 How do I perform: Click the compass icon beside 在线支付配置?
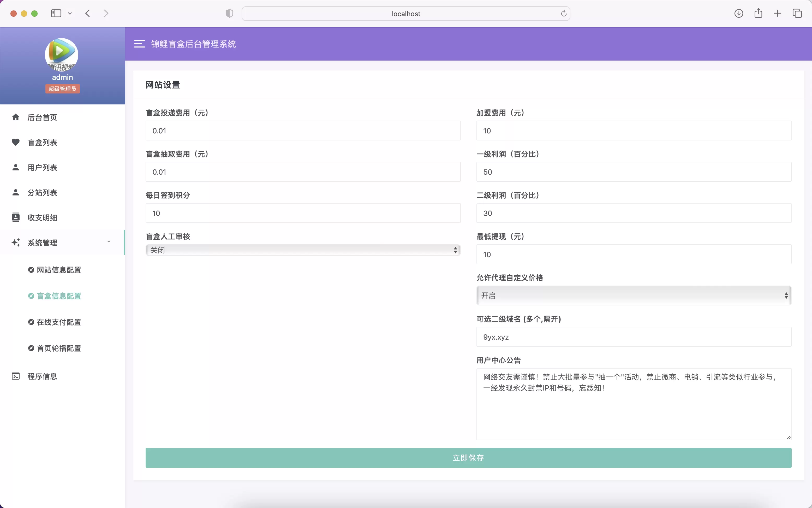pos(31,322)
